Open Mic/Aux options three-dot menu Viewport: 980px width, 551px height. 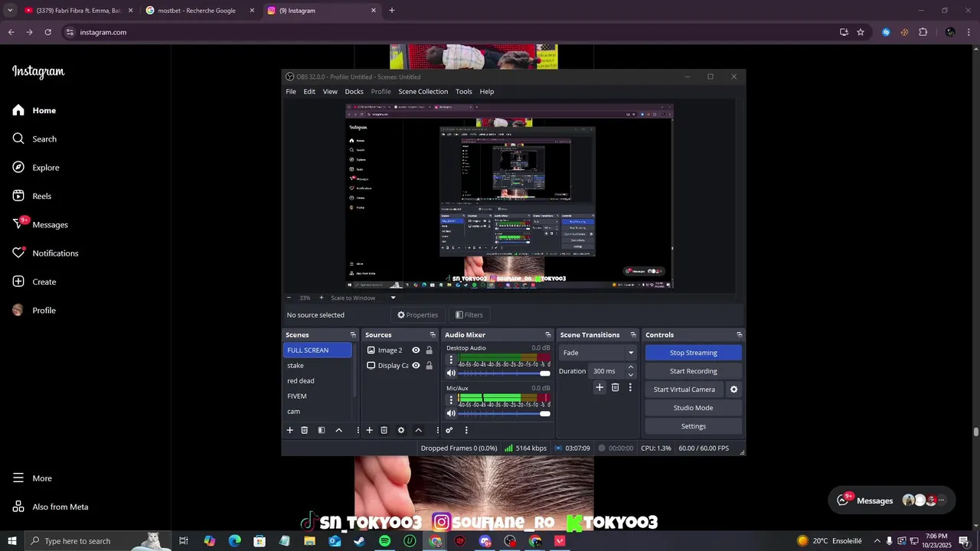click(x=450, y=399)
